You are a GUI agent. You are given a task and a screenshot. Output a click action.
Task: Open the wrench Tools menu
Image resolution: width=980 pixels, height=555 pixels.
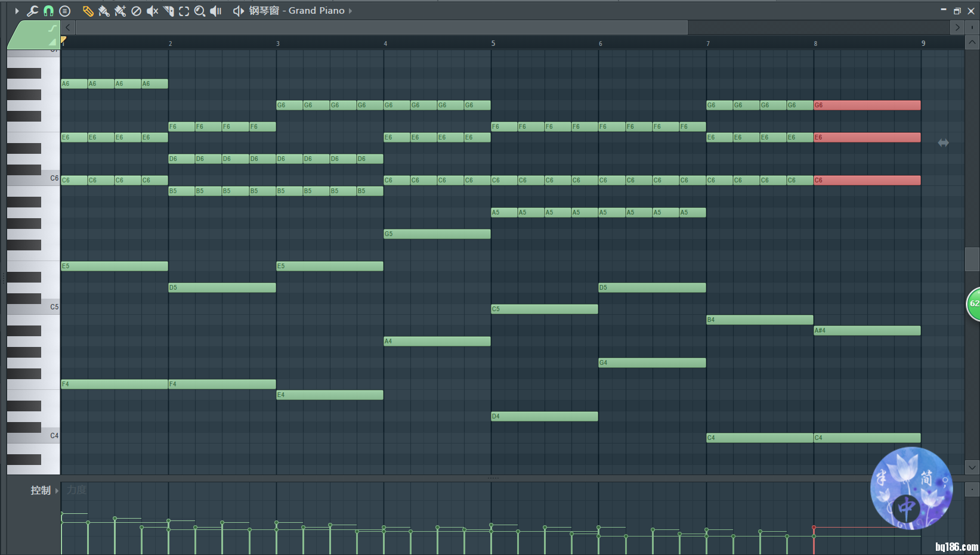pyautogui.click(x=32, y=11)
